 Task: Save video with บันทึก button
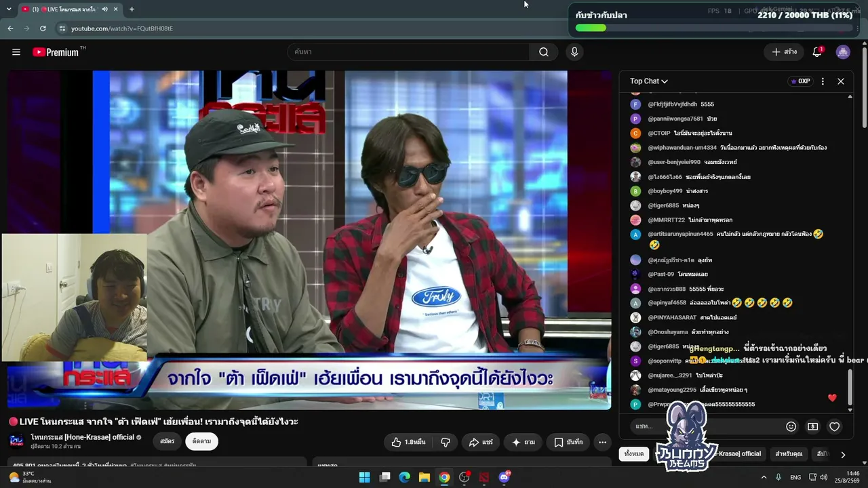pyautogui.click(x=568, y=442)
